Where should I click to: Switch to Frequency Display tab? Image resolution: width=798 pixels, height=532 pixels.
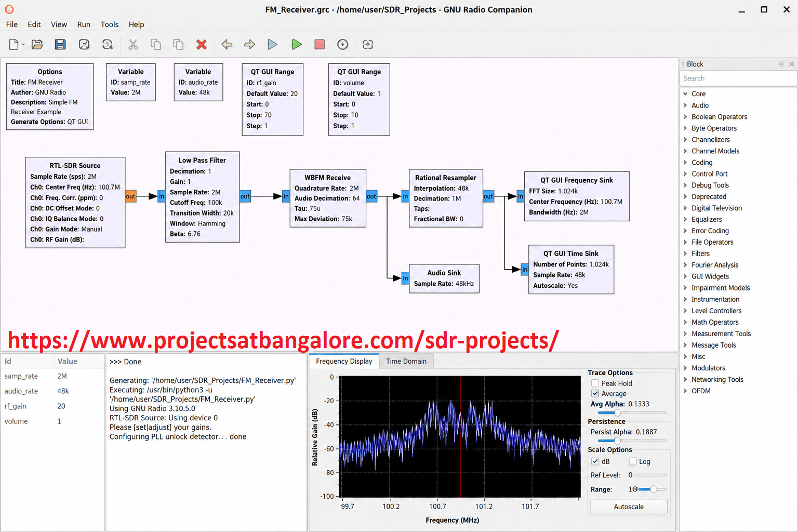pos(344,361)
